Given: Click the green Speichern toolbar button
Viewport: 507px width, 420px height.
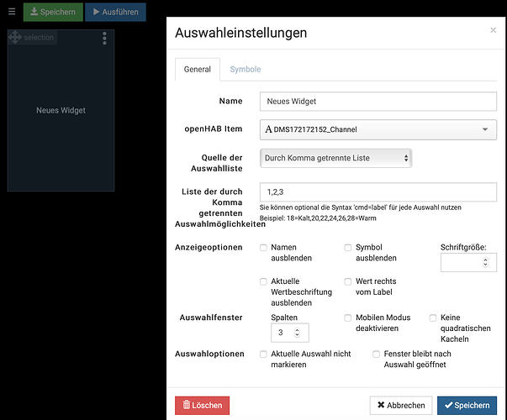Looking at the screenshot, I should [x=53, y=12].
